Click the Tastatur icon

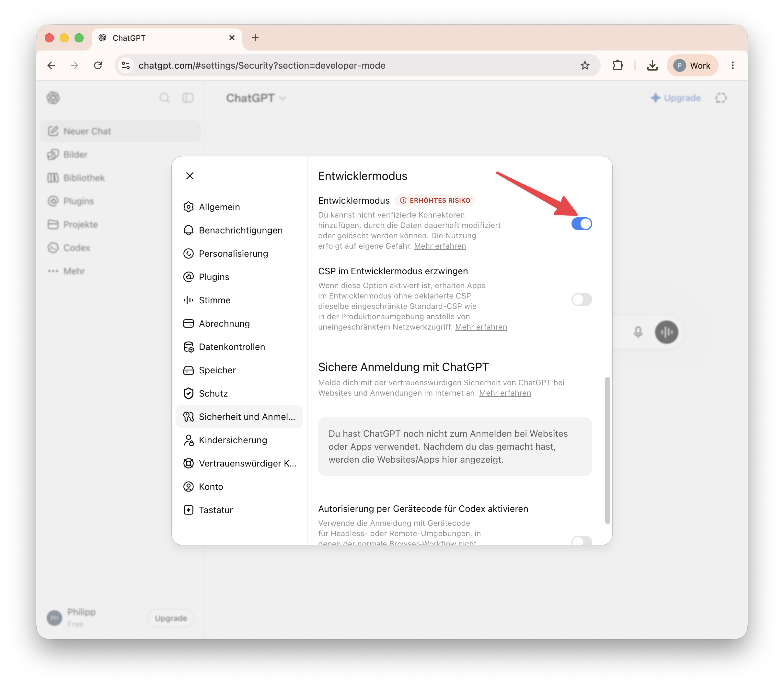tap(188, 510)
